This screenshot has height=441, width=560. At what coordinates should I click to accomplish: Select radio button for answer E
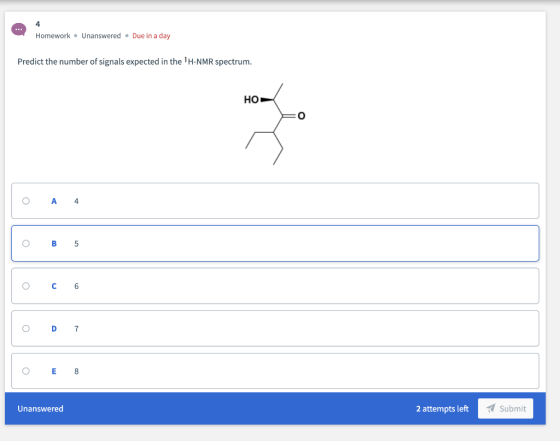pyautogui.click(x=26, y=371)
